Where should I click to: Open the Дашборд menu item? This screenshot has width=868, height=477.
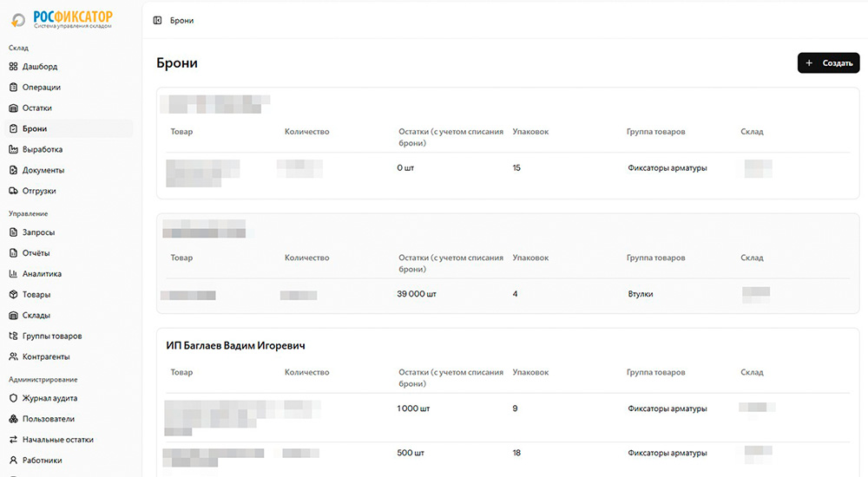click(x=69, y=67)
